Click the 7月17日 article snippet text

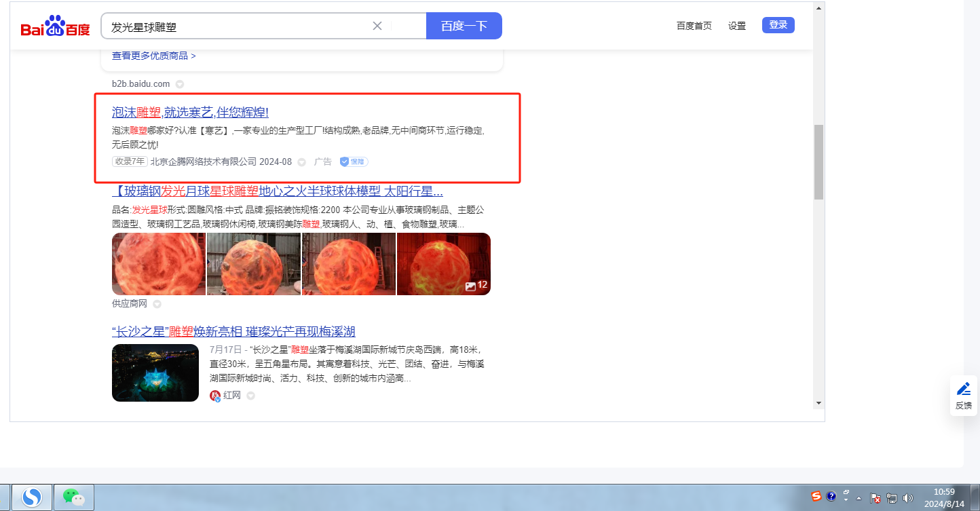point(347,364)
